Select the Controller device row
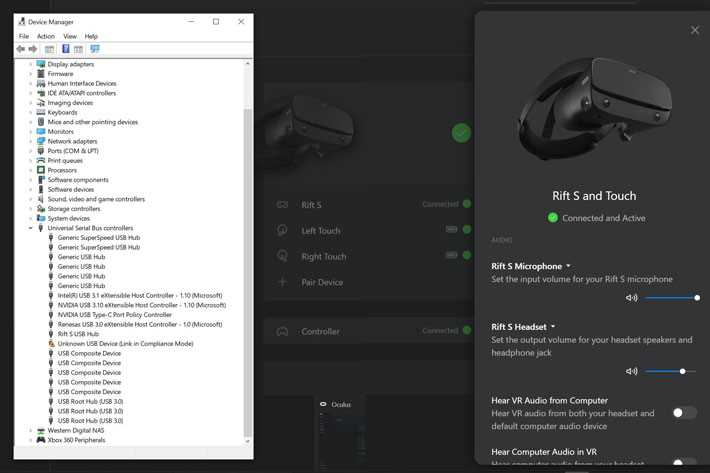This screenshot has height=473, width=710. click(x=369, y=331)
